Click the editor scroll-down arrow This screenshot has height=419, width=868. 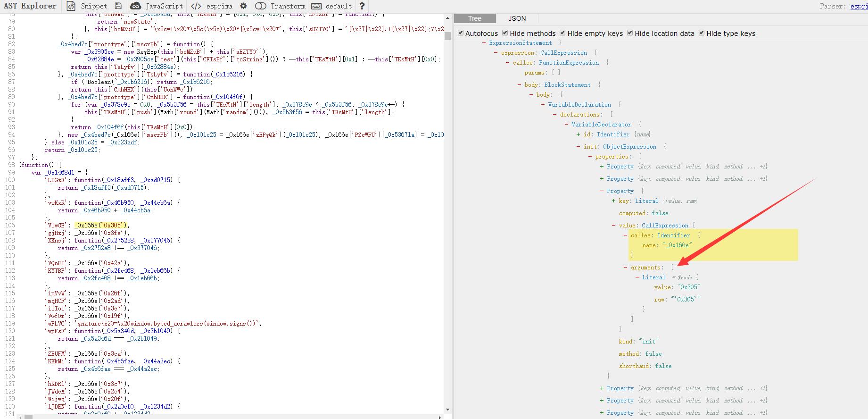click(x=447, y=410)
